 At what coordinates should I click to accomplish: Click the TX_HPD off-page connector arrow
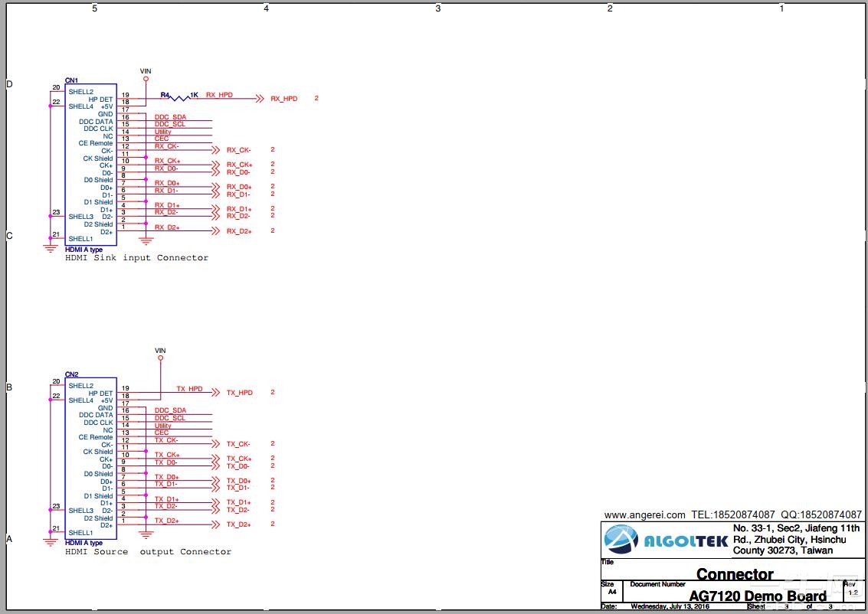215,392
